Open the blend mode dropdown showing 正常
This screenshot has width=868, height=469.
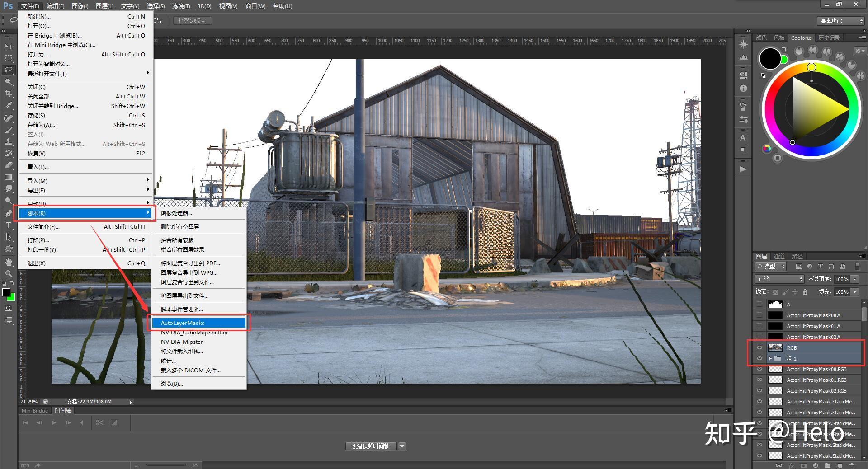779,279
